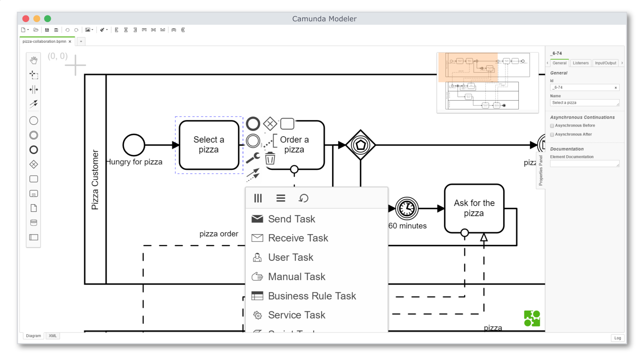This screenshot has width=644, height=356.
Task: Clear the Id field with the x button
Action: coord(616,87)
